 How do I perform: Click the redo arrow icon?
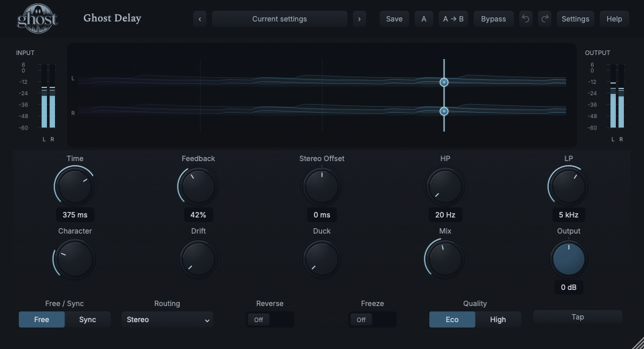[545, 19]
